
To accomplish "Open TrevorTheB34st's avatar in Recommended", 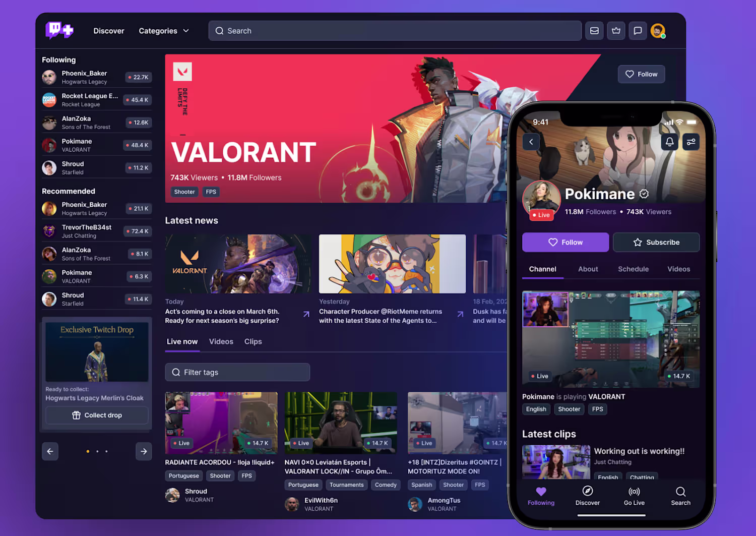I will pyautogui.click(x=49, y=231).
